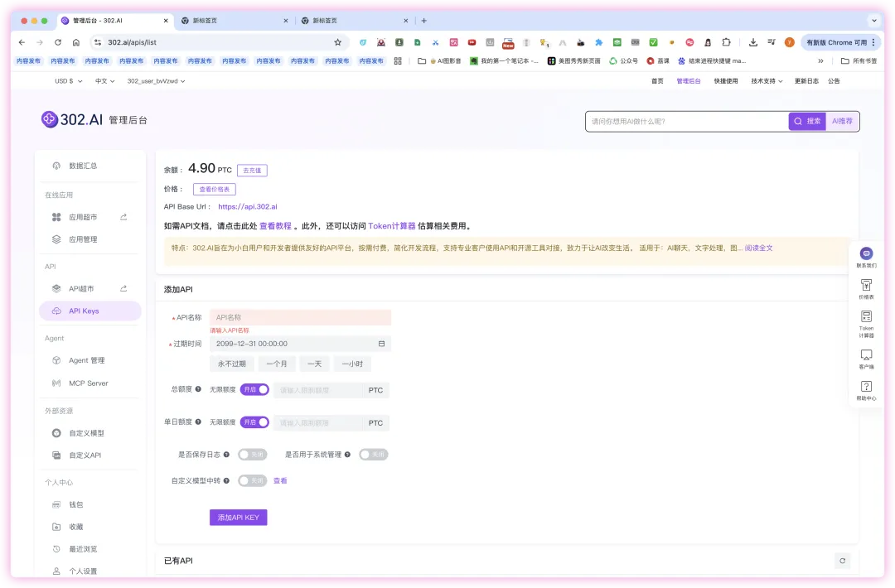This screenshot has height=588, width=895.
Task: Show more bookmarks overflow chevron
Action: (820, 61)
